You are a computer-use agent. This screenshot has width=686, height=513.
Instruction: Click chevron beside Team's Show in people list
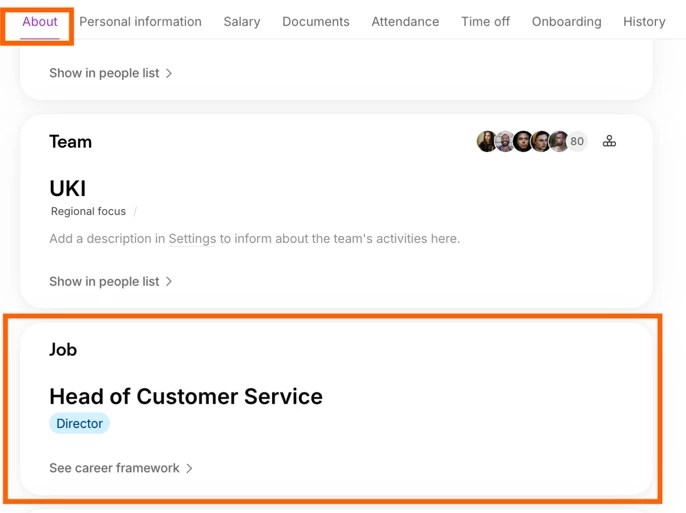tap(169, 282)
